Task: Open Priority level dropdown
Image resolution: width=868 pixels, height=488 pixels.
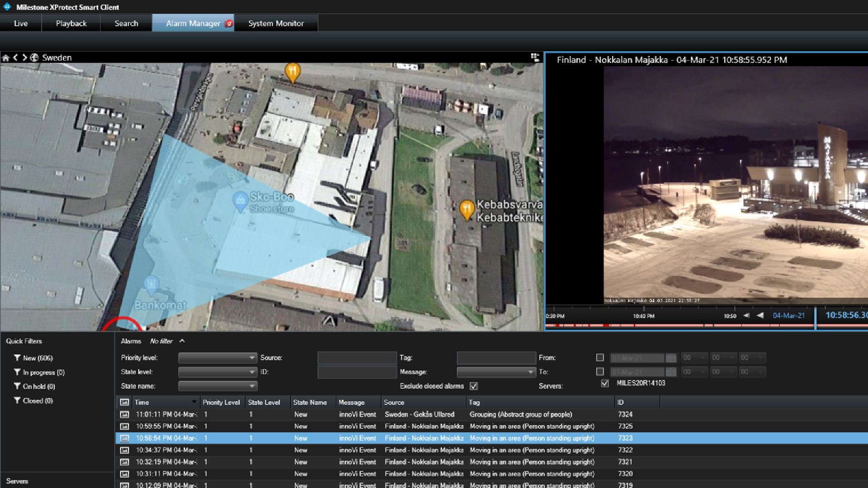Action: (217, 358)
